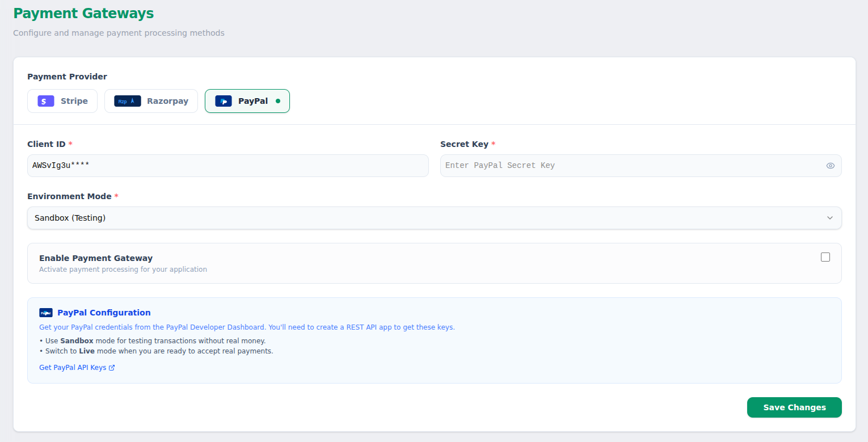The height and width of the screenshot is (442, 868).
Task: Click the external link icon beside API Keys
Action: tap(112, 368)
